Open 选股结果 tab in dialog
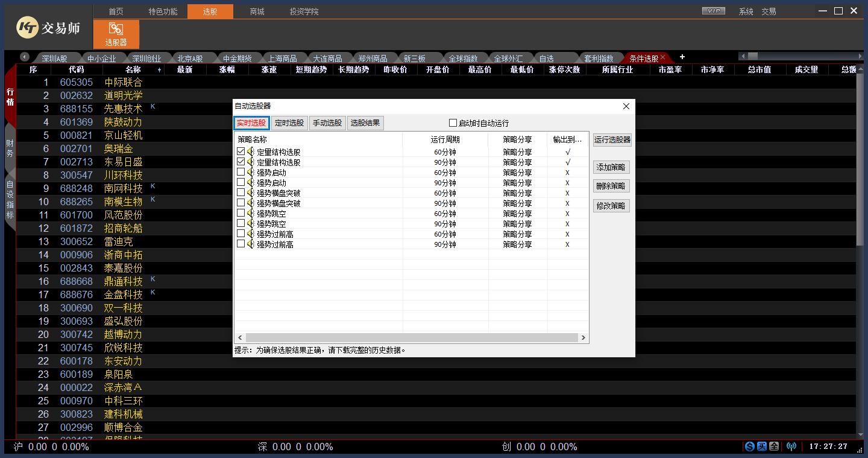 tap(365, 123)
